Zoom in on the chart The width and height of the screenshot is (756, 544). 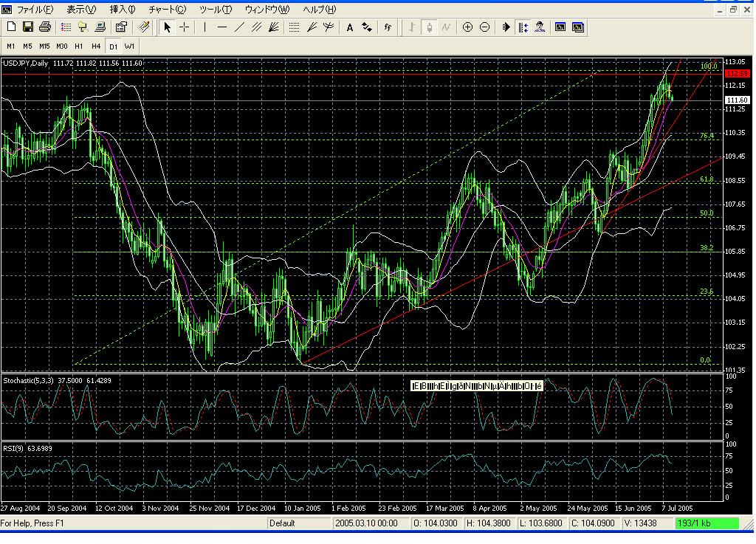[x=468, y=27]
